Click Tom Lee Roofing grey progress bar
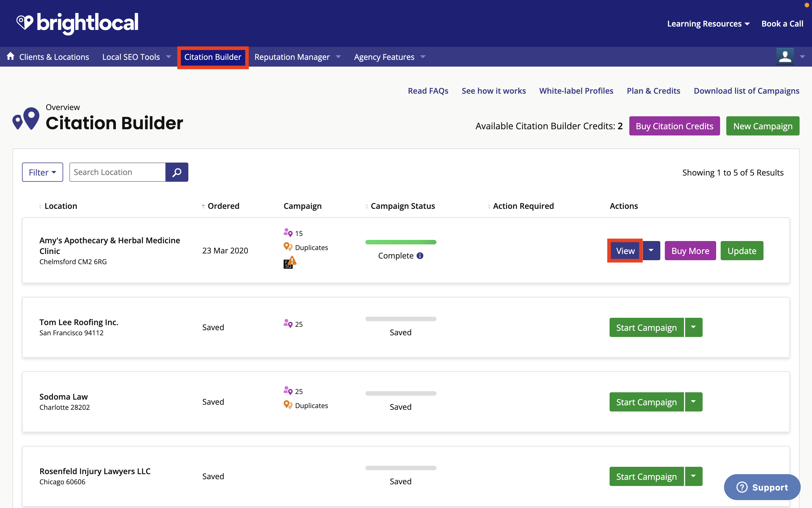Image resolution: width=812 pixels, height=508 pixels. pos(401,319)
